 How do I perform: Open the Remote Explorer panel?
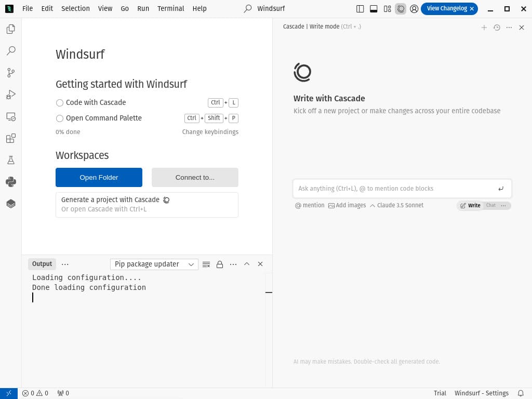(10, 116)
